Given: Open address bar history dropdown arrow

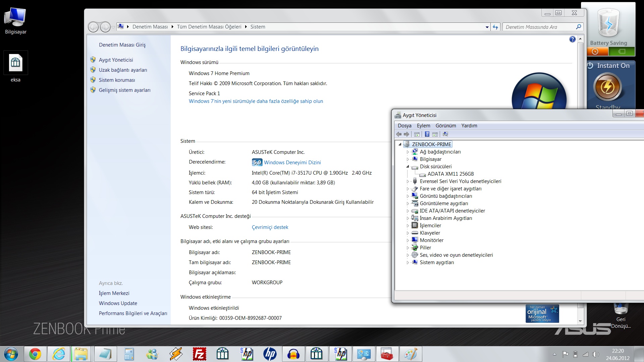Looking at the screenshot, I should pyautogui.click(x=487, y=27).
